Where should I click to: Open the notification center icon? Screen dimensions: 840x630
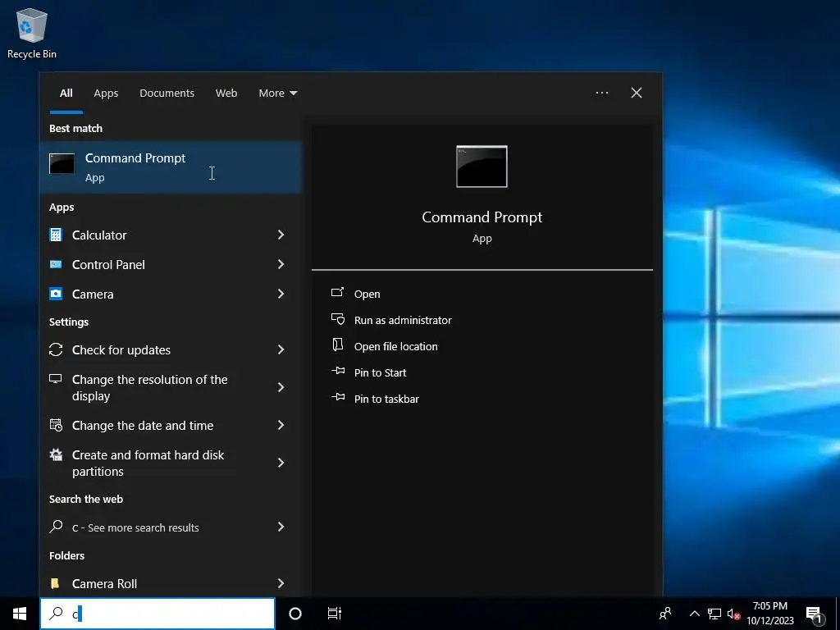click(x=815, y=614)
